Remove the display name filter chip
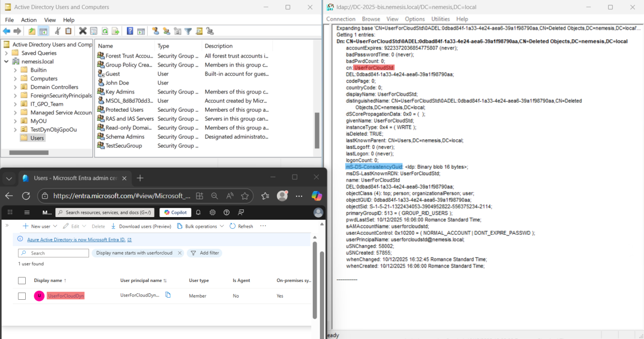 [179, 253]
